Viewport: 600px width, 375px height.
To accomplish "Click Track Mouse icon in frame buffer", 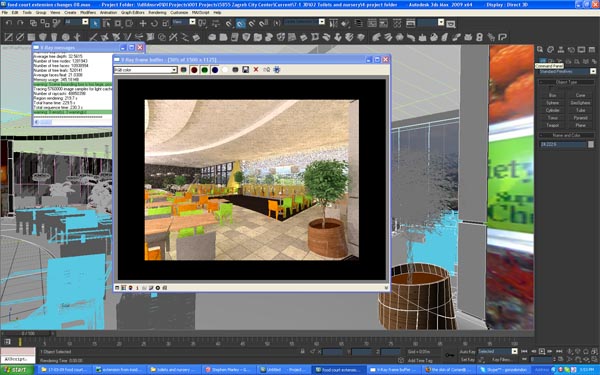I will (x=277, y=70).
